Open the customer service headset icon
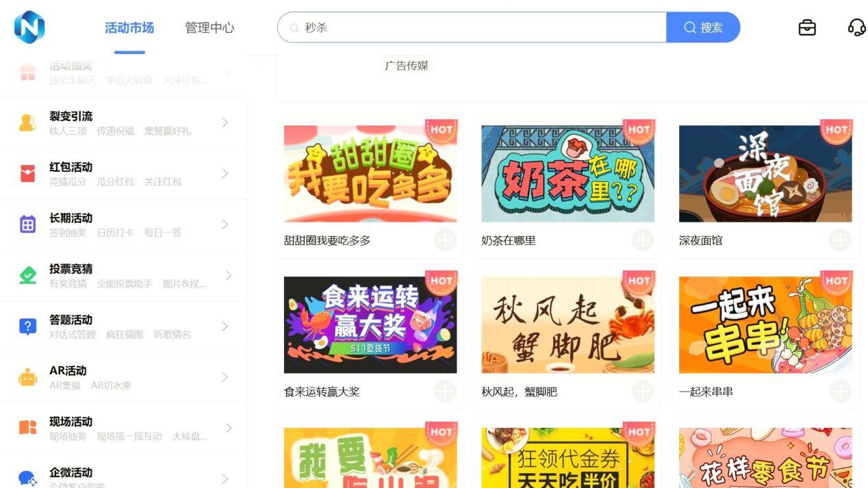The height and width of the screenshot is (488, 868). (856, 27)
